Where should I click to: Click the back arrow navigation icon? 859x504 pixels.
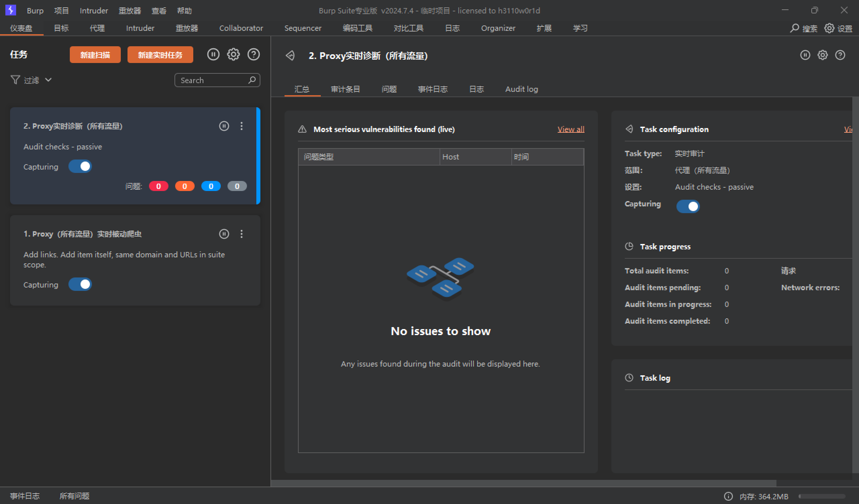tap(290, 56)
